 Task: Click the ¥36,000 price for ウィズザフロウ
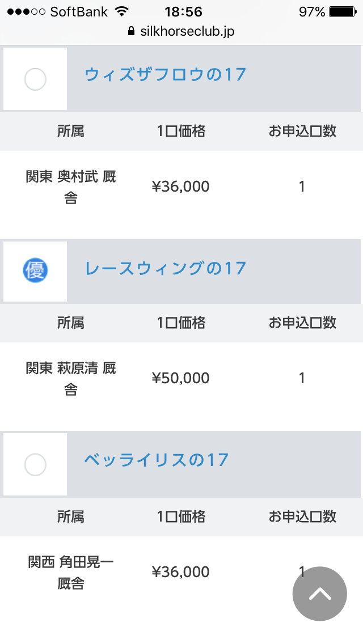181,187
